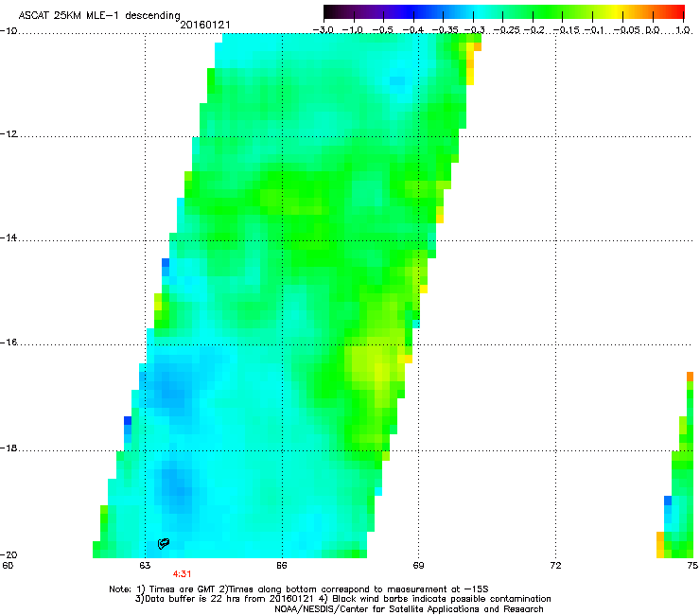Click the "NOAA/NESDIS/Center for Satellite Applications and Research" credit
Screen dimensions: 700x615
[x=409, y=608]
